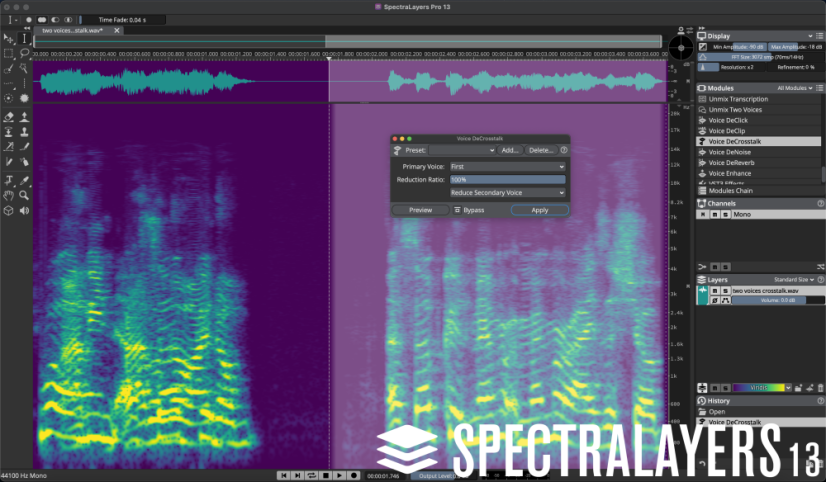Open the All Modules filter dropdown
The height and width of the screenshot is (482, 826).
pyautogui.click(x=794, y=88)
